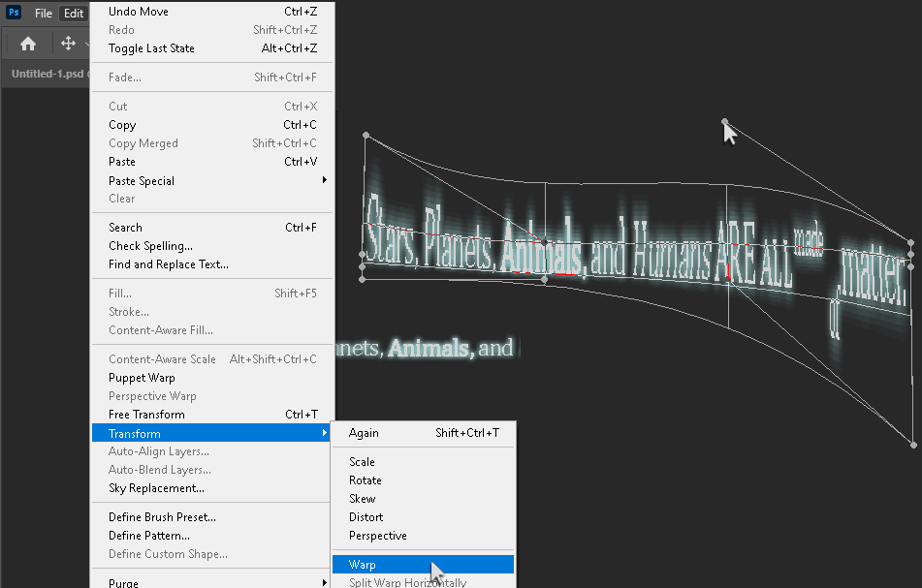Choose Free Transform
The width and height of the screenshot is (922, 588).
coord(146,415)
